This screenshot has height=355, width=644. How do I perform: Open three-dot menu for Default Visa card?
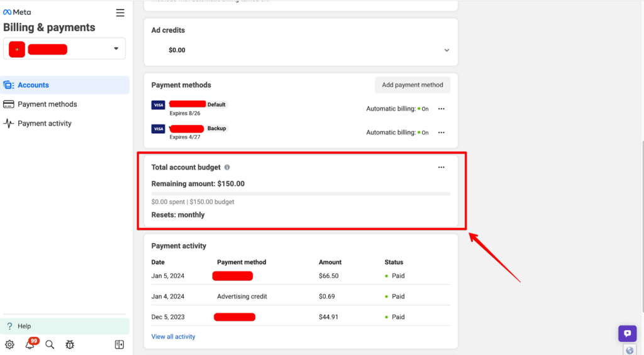click(x=441, y=109)
